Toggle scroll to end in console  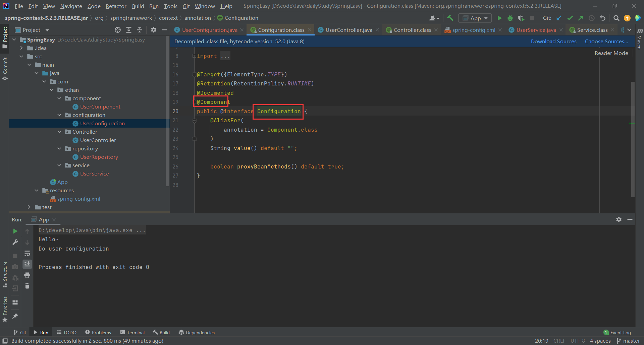pos(27,264)
